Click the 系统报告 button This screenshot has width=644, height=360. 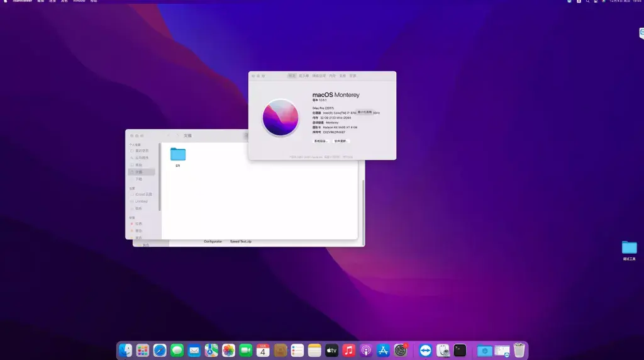click(x=321, y=141)
